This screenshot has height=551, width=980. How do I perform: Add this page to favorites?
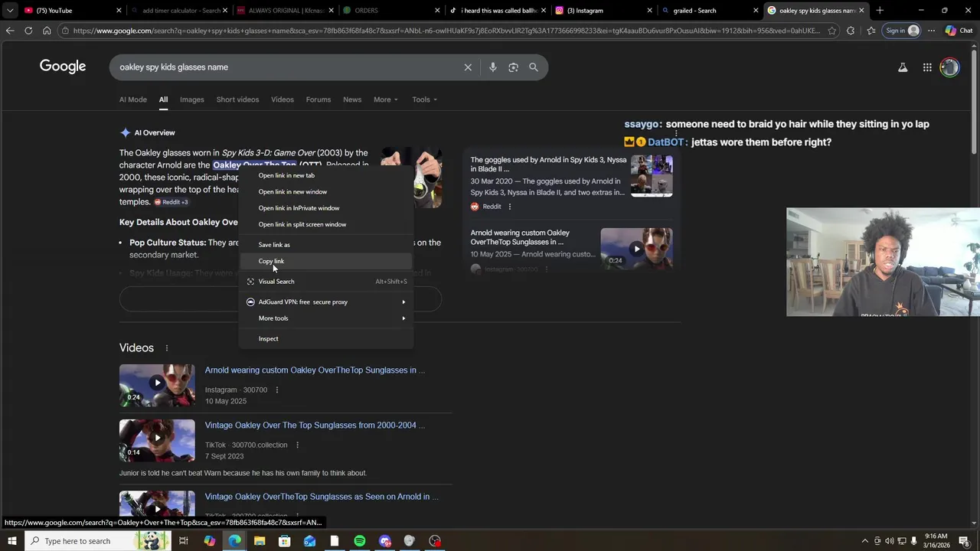pyautogui.click(x=832, y=31)
